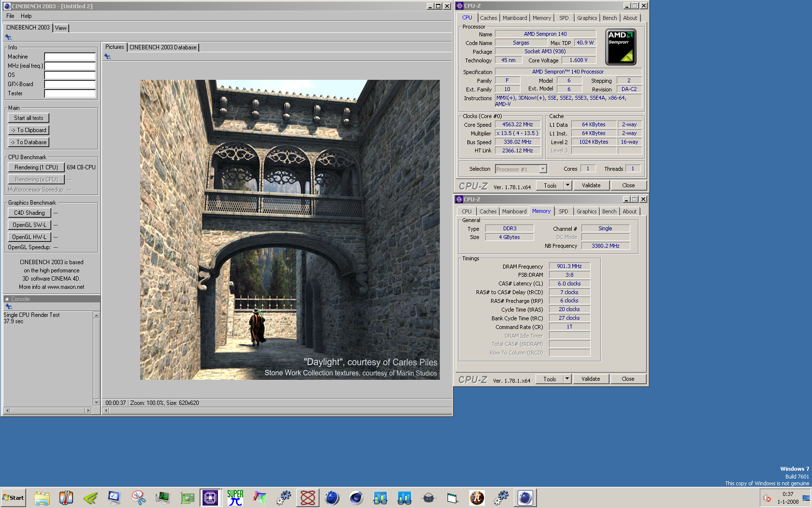The width and height of the screenshot is (812, 508).
Task: Expand Tools dropdown arrow in top CPU-Z
Action: tap(568, 185)
